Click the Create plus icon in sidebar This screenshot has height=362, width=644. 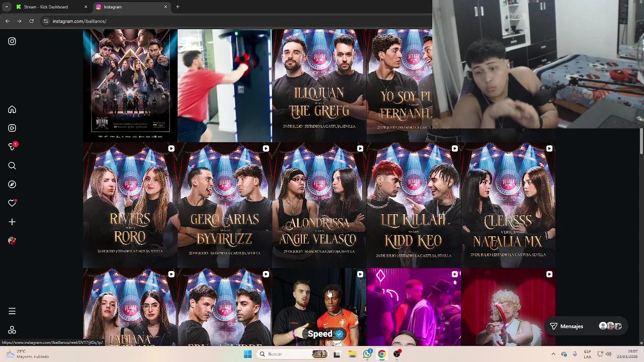point(12,222)
